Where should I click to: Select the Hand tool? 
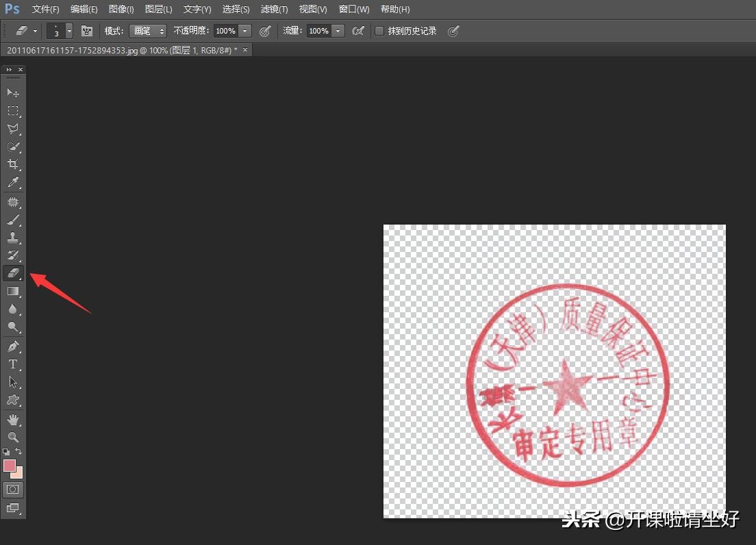(14, 420)
